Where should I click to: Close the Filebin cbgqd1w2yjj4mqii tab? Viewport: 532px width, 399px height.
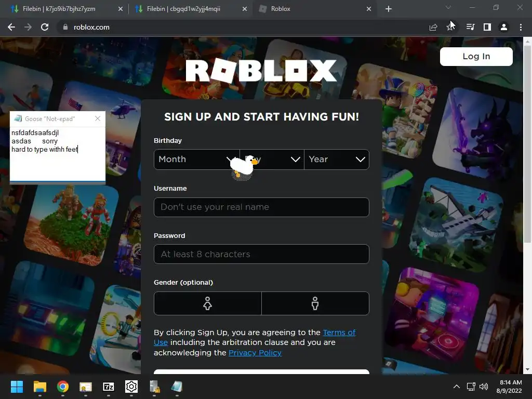click(x=245, y=9)
